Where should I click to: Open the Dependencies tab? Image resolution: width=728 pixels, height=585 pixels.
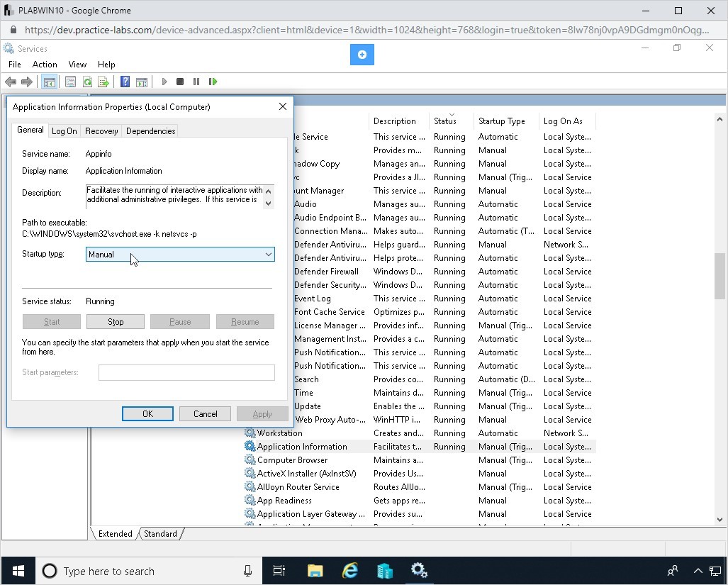click(x=150, y=131)
